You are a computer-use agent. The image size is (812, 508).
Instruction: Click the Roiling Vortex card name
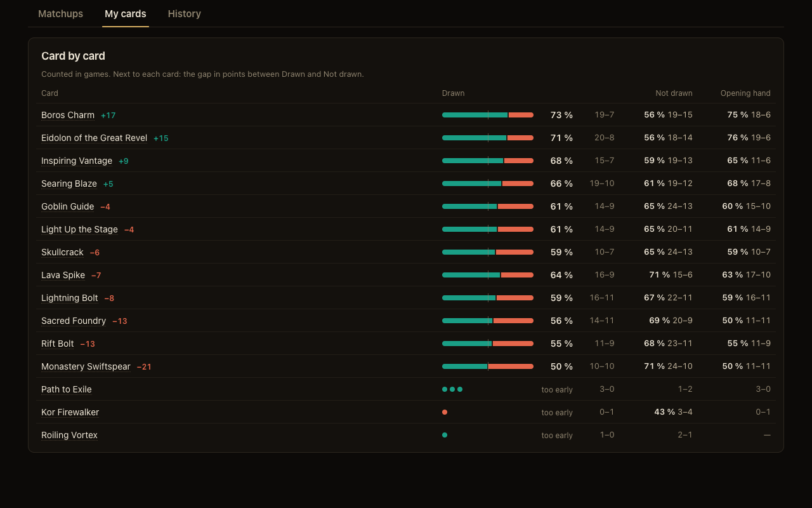coord(69,435)
